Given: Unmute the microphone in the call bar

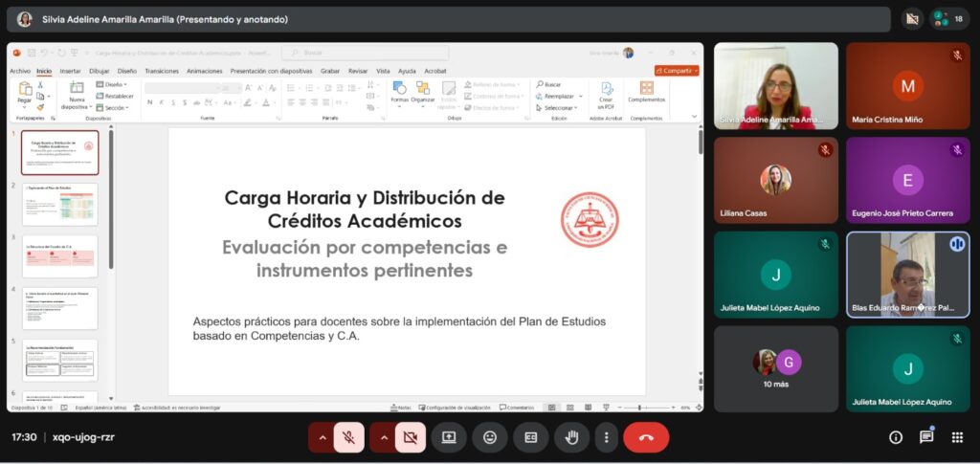Looking at the screenshot, I should pyautogui.click(x=349, y=437).
